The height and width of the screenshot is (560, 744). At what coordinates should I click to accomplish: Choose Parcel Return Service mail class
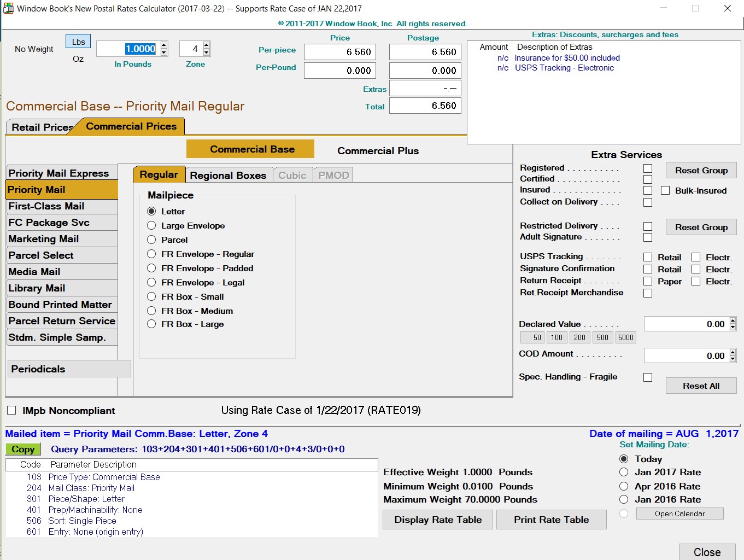click(61, 320)
